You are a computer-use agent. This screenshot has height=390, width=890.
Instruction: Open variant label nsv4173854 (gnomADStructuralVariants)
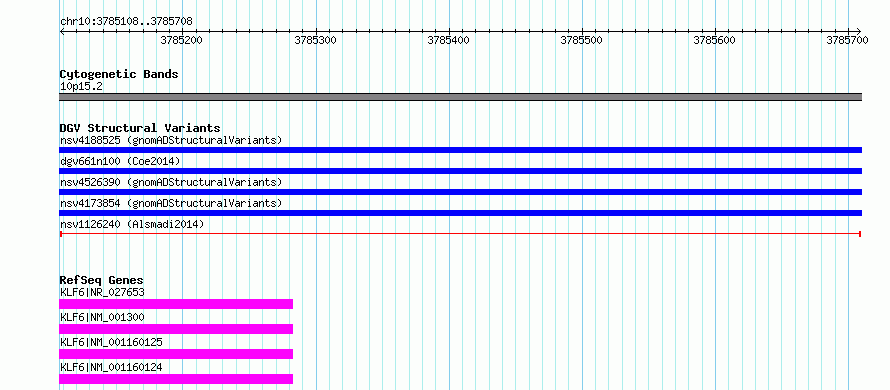pos(171,203)
